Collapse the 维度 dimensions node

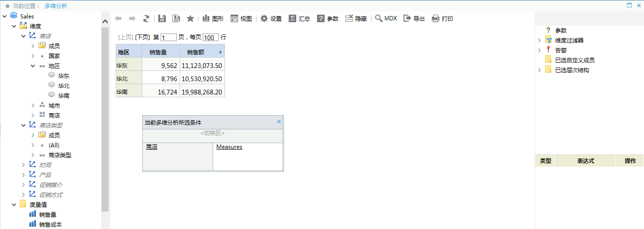coord(14,26)
